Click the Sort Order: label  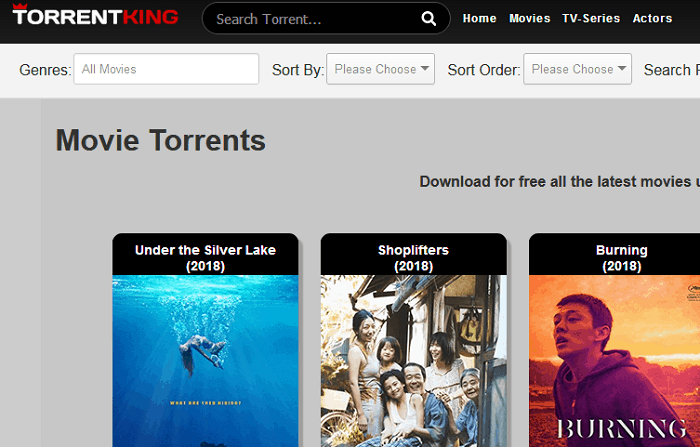[x=484, y=70]
